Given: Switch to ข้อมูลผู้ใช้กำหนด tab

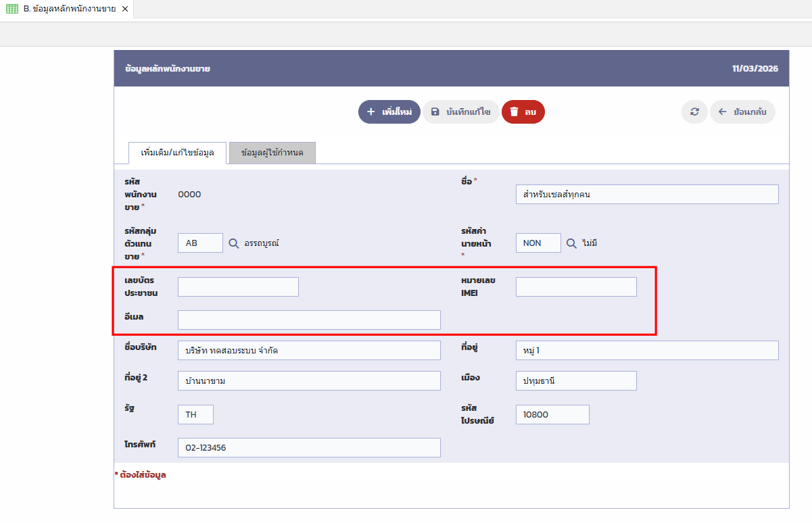Looking at the screenshot, I should pos(272,153).
